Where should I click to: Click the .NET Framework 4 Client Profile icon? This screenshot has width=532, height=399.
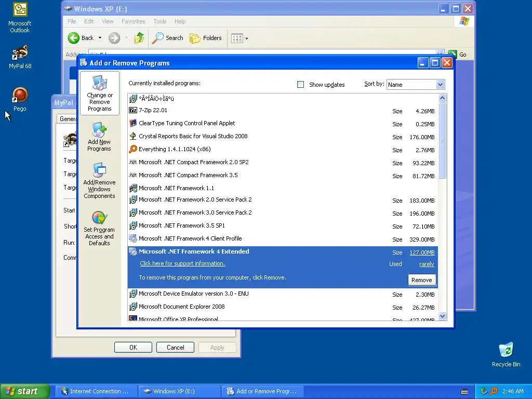point(133,238)
